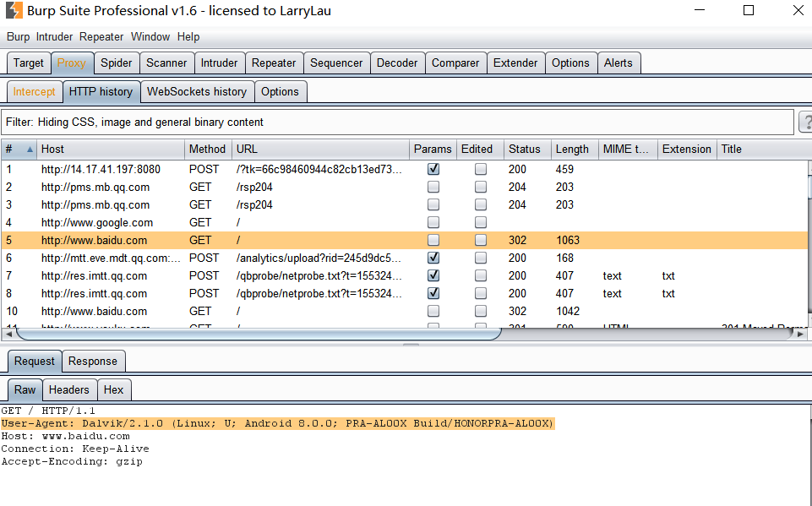Maximize the Burp Suite window

[749, 10]
